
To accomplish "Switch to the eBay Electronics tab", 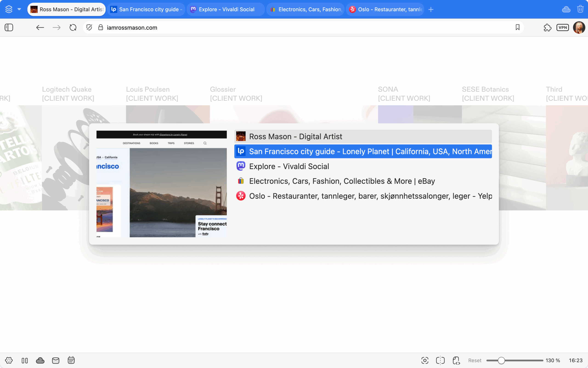I will click(x=305, y=9).
